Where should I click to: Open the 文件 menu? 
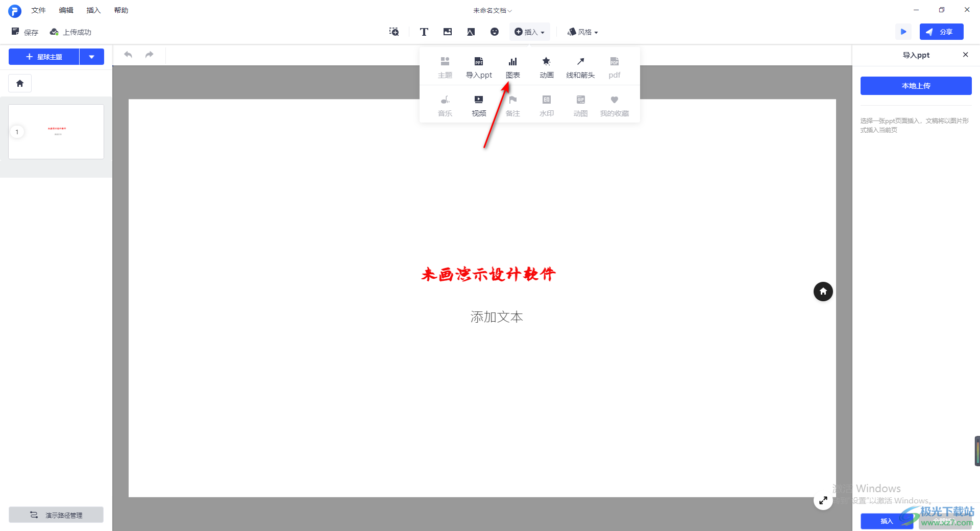[x=38, y=10]
